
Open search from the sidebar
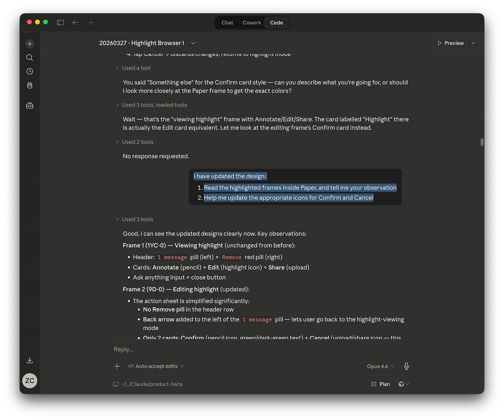click(x=30, y=57)
